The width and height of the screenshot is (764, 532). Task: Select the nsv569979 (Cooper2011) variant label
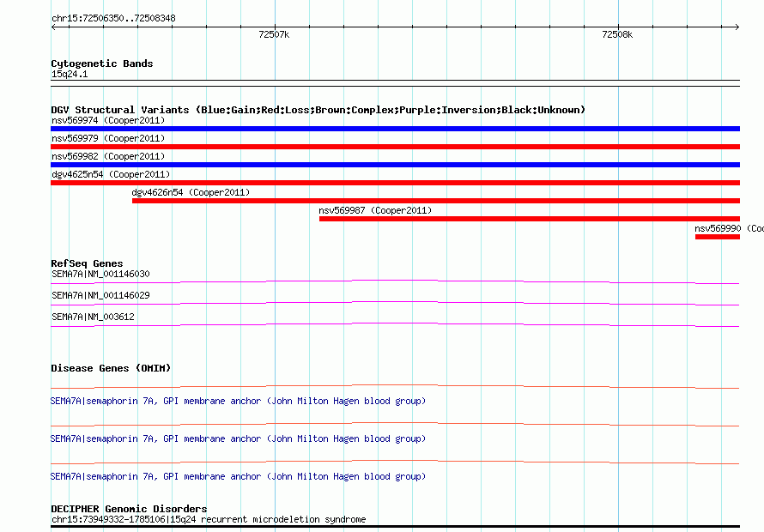(107, 138)
